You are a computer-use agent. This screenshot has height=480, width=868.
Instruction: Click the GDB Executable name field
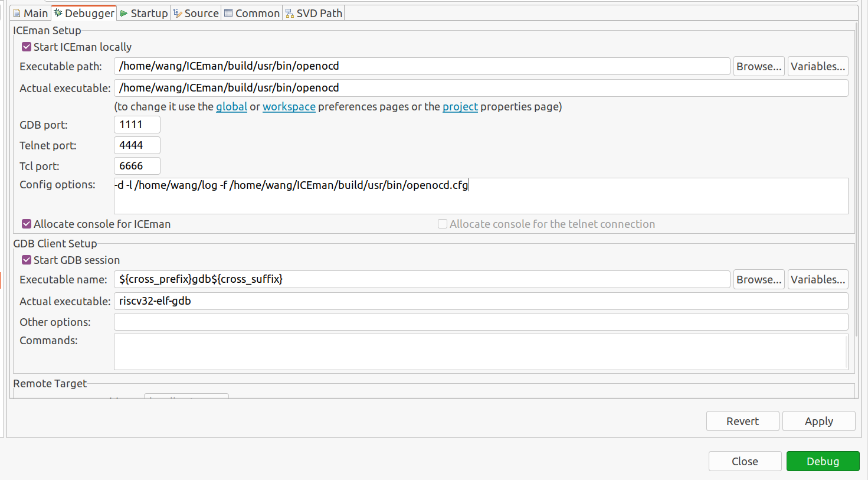(422, 279)
